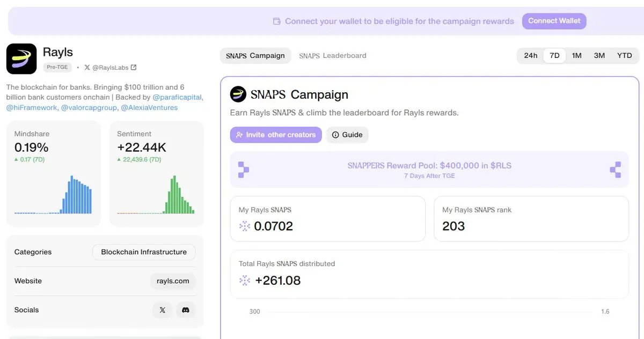Open the @hiFramework mention link
This screenshot has width=644, height=339.
32,108
